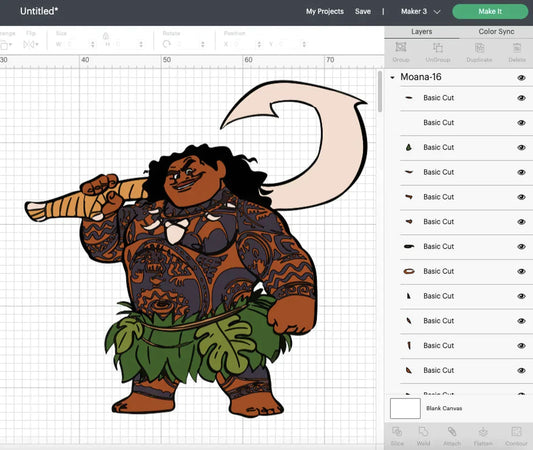The image size is (533, 450).
Task: Click Basic Cut label beside the blank thumbnail
Action: point(439,123)
